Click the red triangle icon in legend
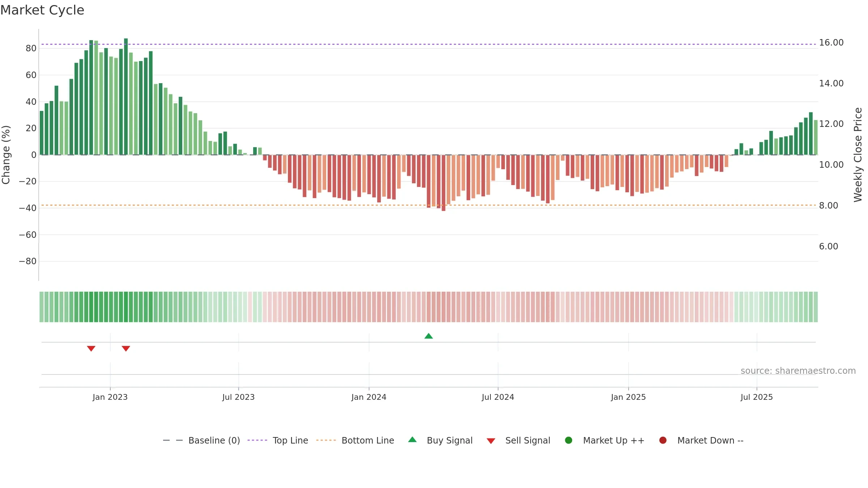The width and height of the screenshot is (868, 488). 491,441
